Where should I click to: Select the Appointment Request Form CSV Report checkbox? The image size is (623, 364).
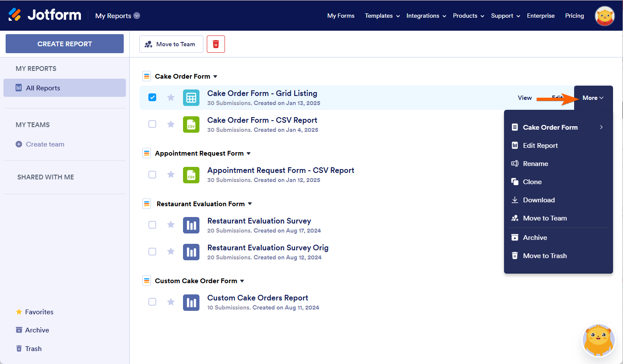pos(152,175)
